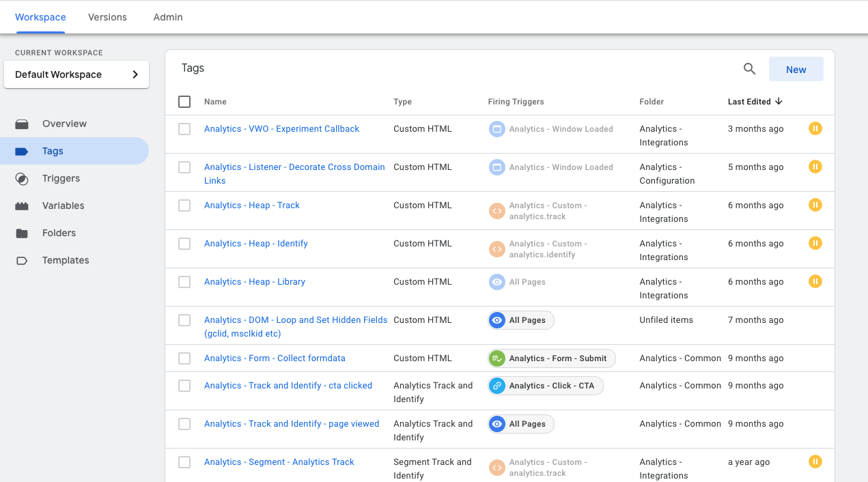Click paused icon for VWO Experiment Callback
Screen dimensions: 868x482
[x=815, y=128]
